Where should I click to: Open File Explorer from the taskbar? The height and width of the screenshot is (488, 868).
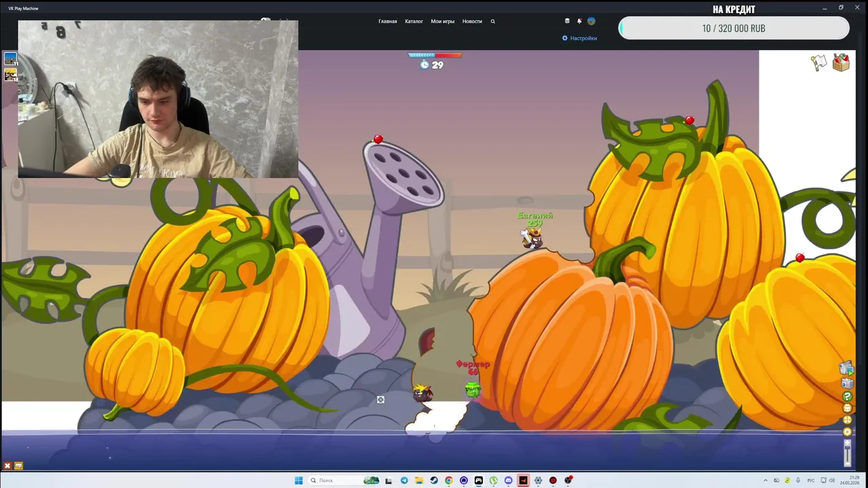[x=419, y=481]
